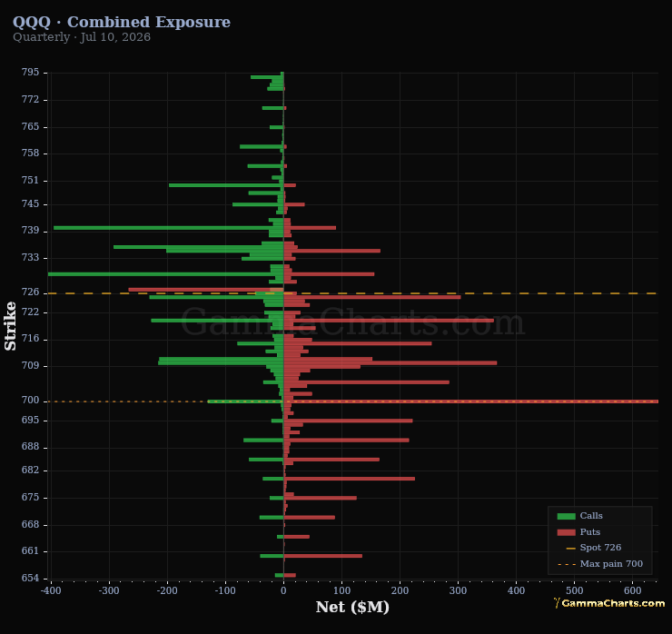Click the subtitle Quarterly · Jul 10, 2026

(82, 37)
